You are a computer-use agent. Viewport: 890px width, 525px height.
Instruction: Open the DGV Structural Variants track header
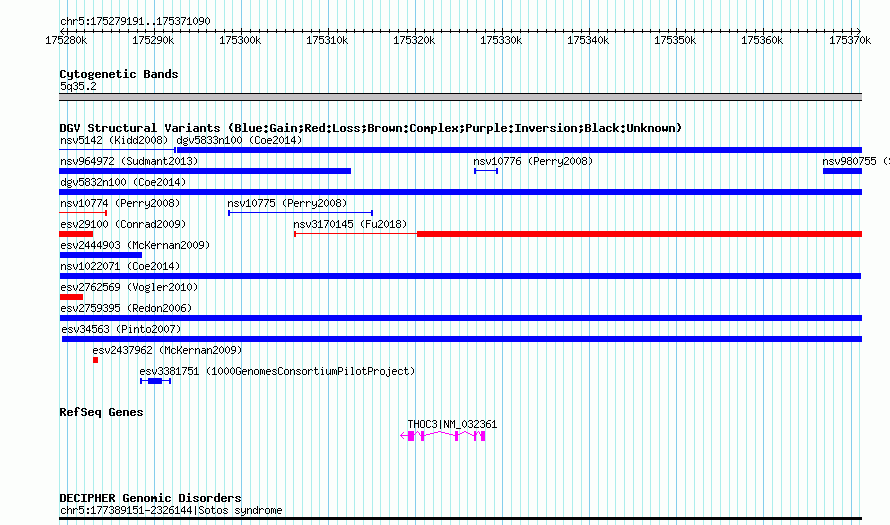[x=370, y=128]
